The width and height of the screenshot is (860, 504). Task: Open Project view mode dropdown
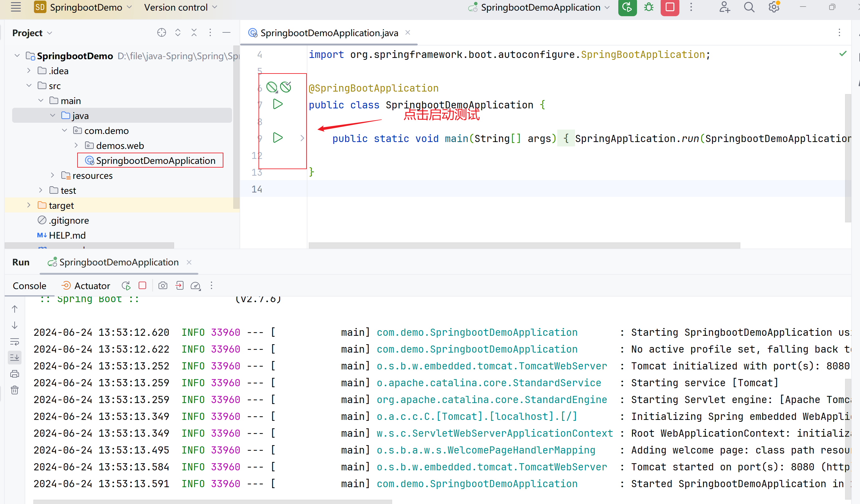point(32,33)
